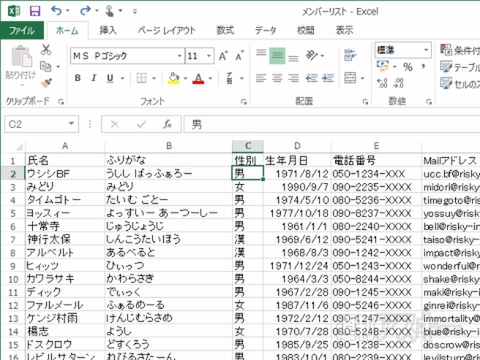The width and height of the screenshot is (480, 360).
Task: Open text orientation tool
Action: (312, 55)
